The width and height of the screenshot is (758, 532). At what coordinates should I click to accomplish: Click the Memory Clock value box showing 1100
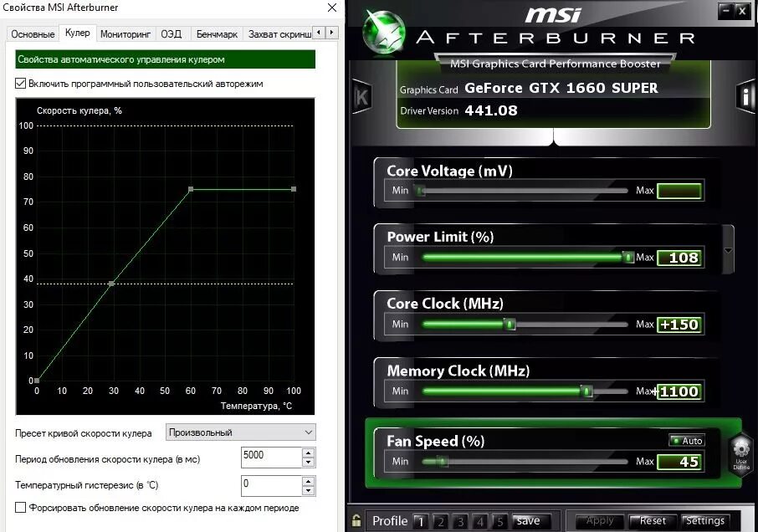point(679,391)
